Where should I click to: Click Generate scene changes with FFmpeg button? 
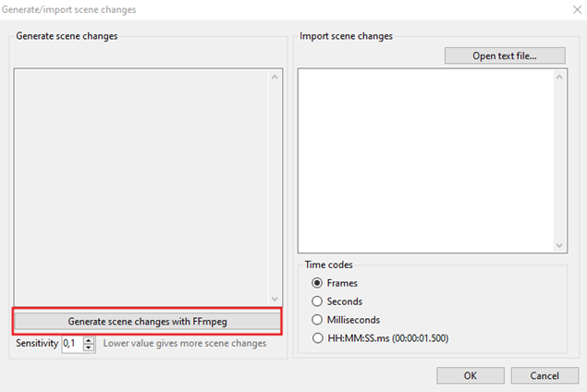point(147,321)
